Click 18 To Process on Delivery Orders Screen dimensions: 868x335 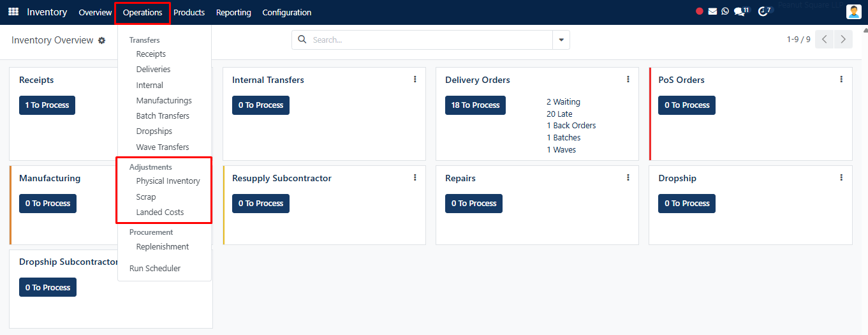click(x=475, y=105)
